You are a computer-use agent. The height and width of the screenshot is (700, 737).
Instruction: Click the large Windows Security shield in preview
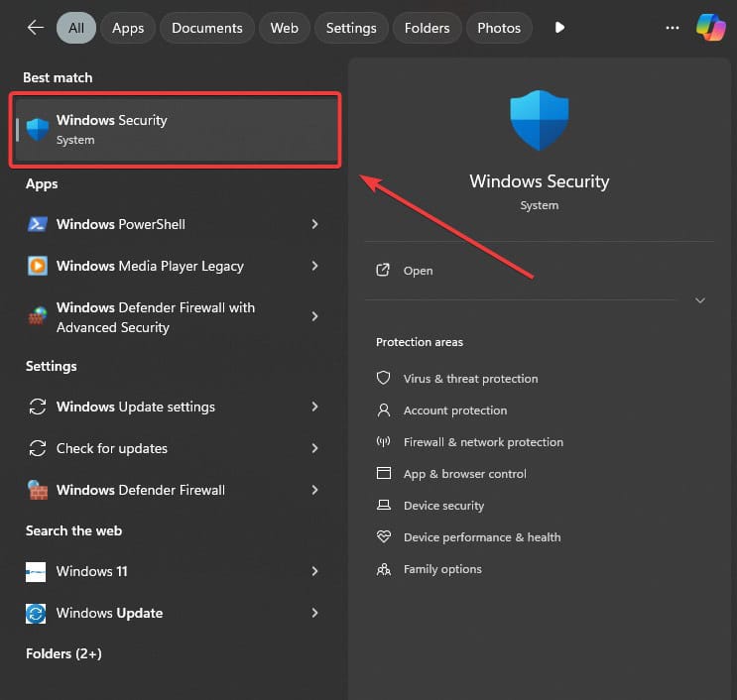point(540,120)
